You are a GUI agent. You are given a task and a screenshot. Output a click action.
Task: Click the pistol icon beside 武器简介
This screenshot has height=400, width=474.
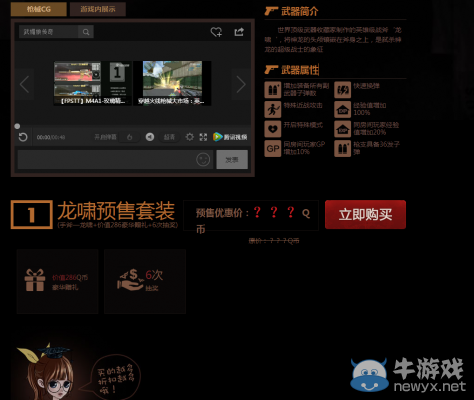271,11
